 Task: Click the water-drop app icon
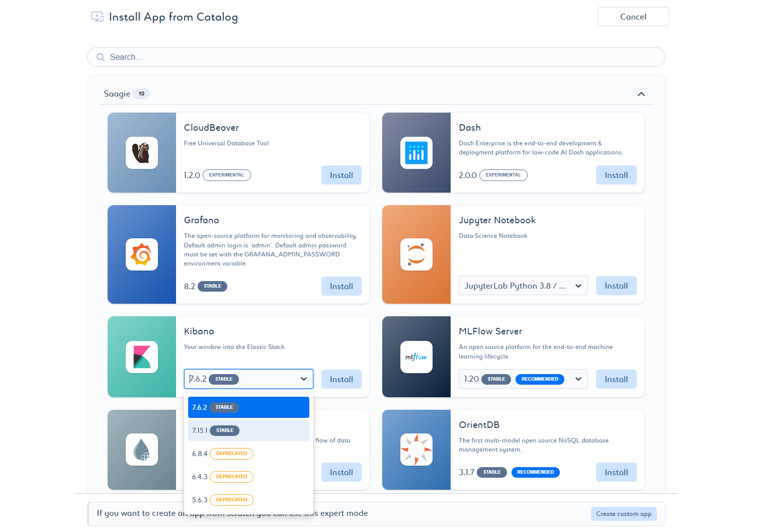point(142,450)
